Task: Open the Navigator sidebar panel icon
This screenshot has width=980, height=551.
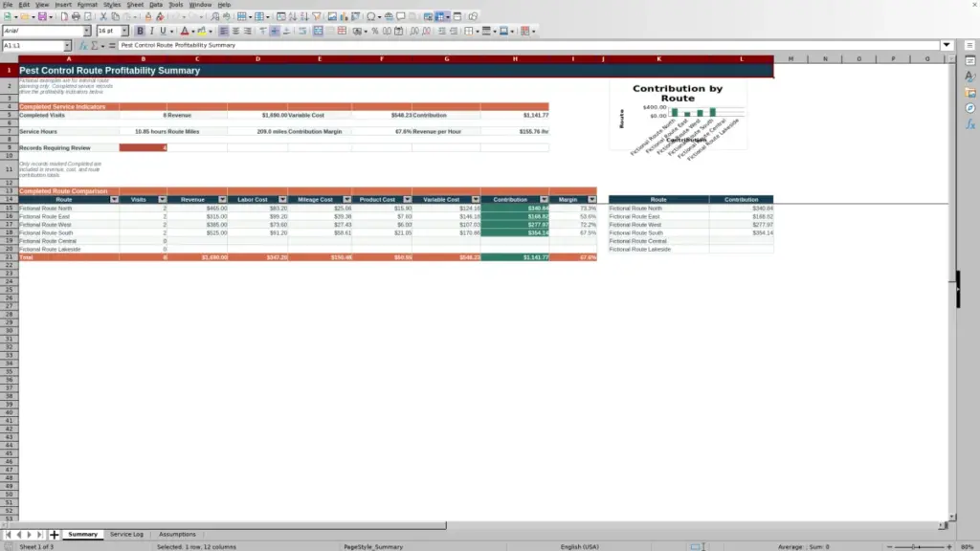Action: click(x=970, y=108)
